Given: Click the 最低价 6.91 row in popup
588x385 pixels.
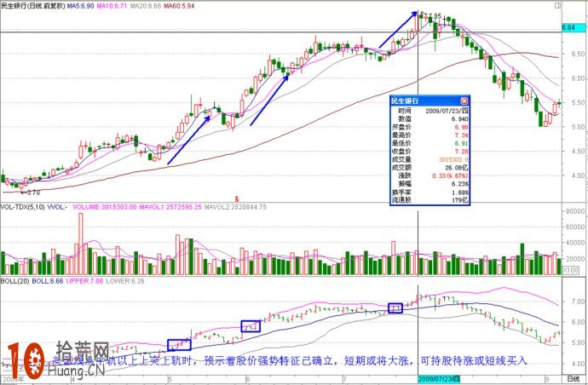Looking at the screenshot, I should coord(429,143).
